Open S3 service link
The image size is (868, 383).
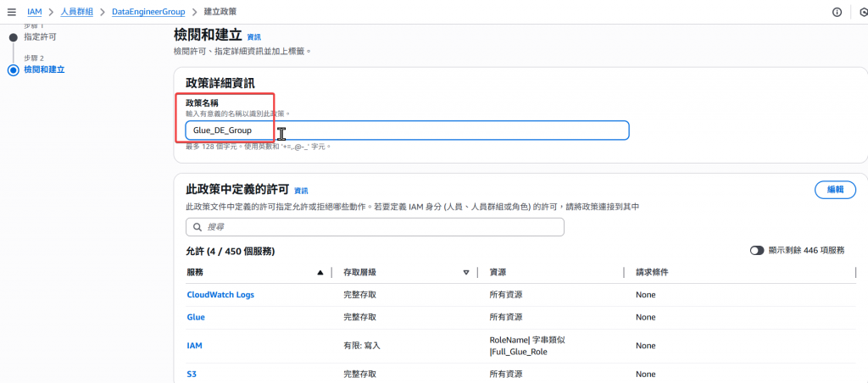click(x=192, y=375)
